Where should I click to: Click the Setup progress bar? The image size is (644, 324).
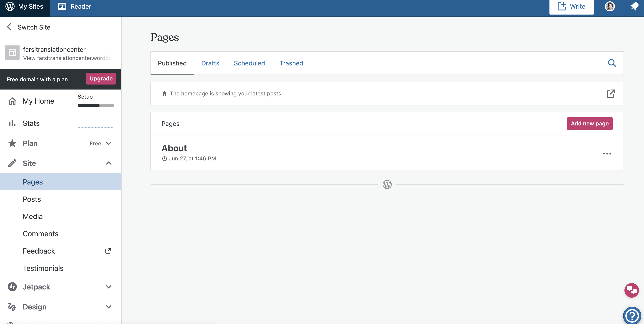[96, 105]
